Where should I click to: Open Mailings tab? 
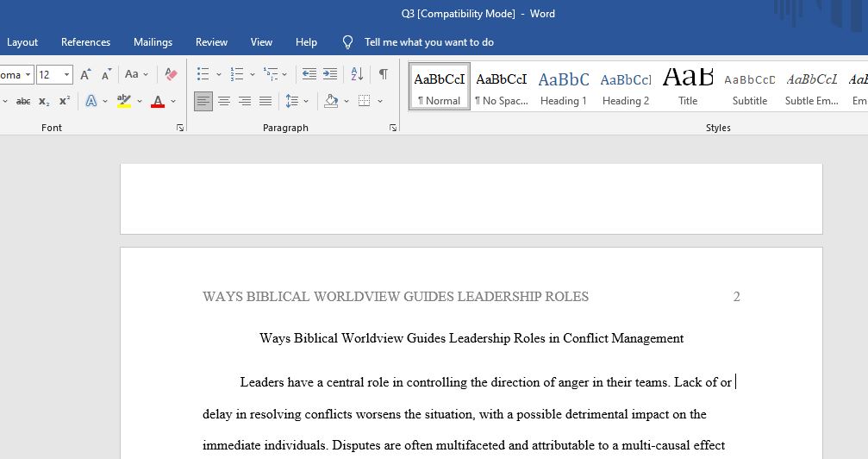[153, 42]
